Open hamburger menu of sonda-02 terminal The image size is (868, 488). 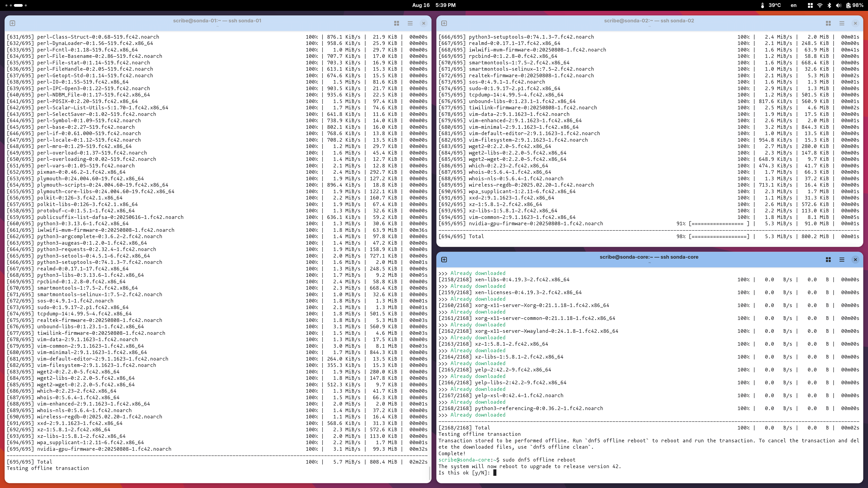pyautogui.click(x=842, y=23)
